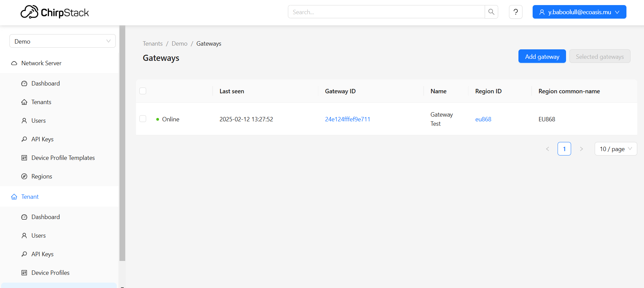Click the Tenants house icon in sidebar
Viewport: 644px width, 288px height.
[x=24, y=102]
